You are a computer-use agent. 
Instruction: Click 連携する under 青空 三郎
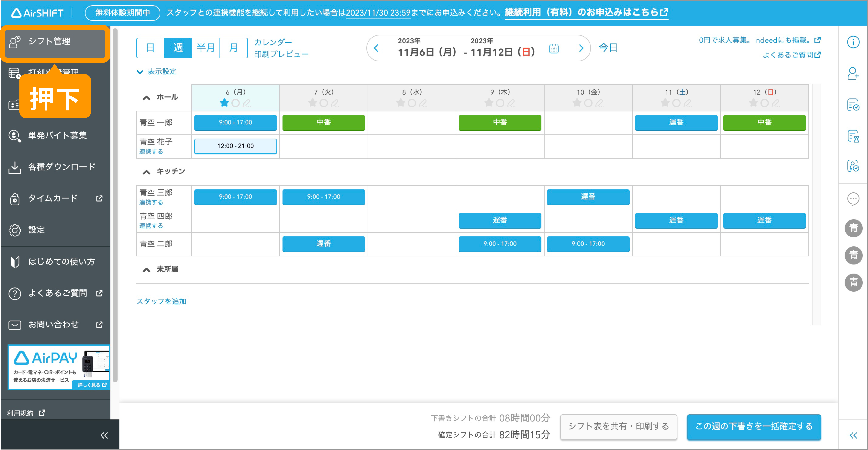click(x=151, y=202)
